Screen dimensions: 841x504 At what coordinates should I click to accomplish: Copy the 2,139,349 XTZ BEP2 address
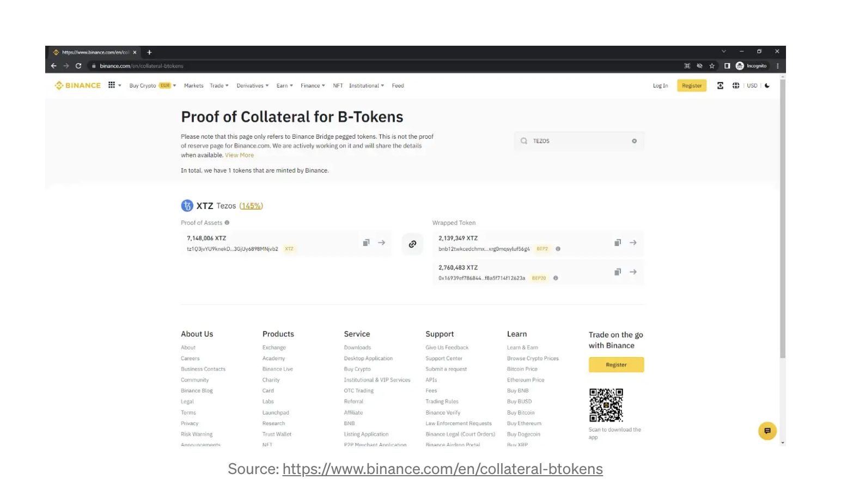pos(618,243)
